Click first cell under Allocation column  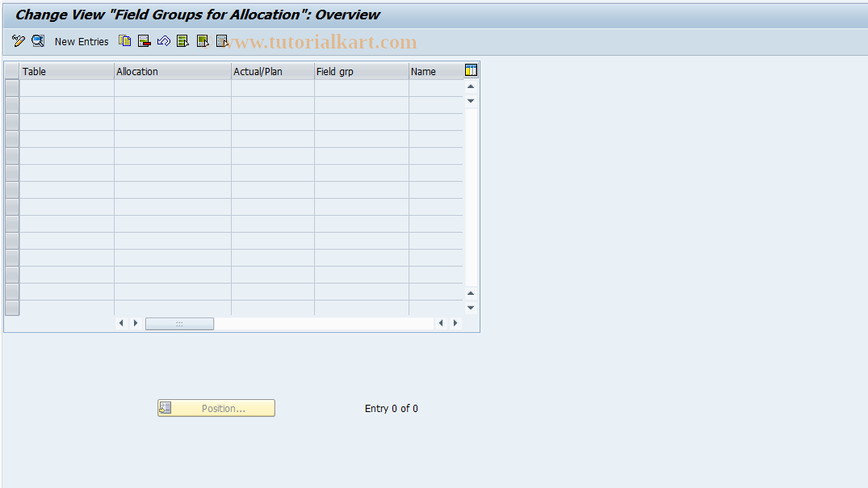[173, 88]
